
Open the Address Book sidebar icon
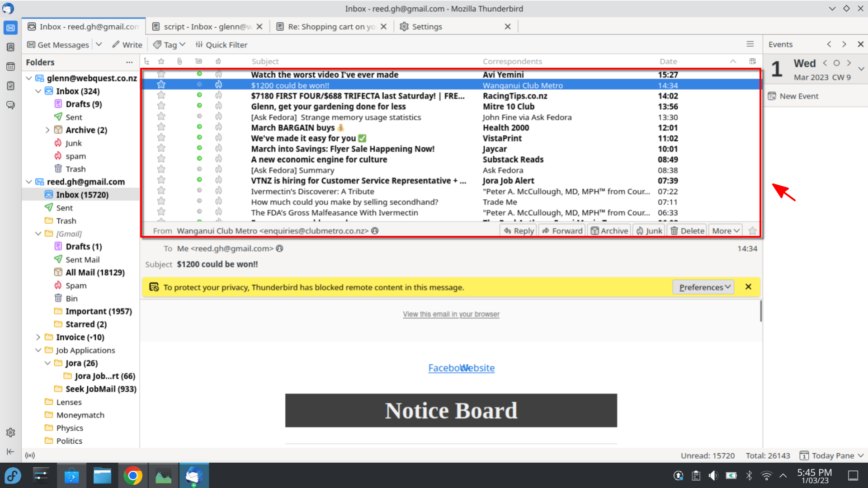point(10,47)
